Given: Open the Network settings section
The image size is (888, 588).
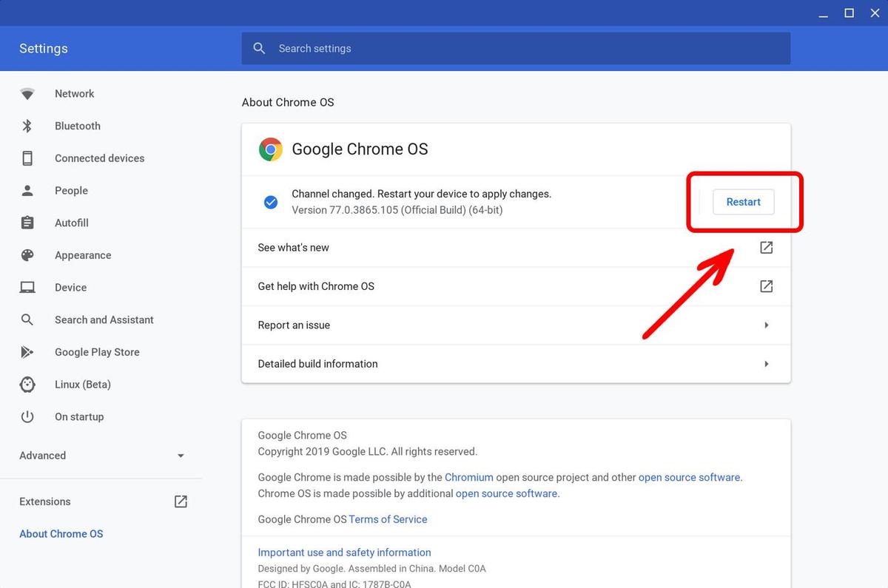Looking at the screenshot, I should 74,94.
